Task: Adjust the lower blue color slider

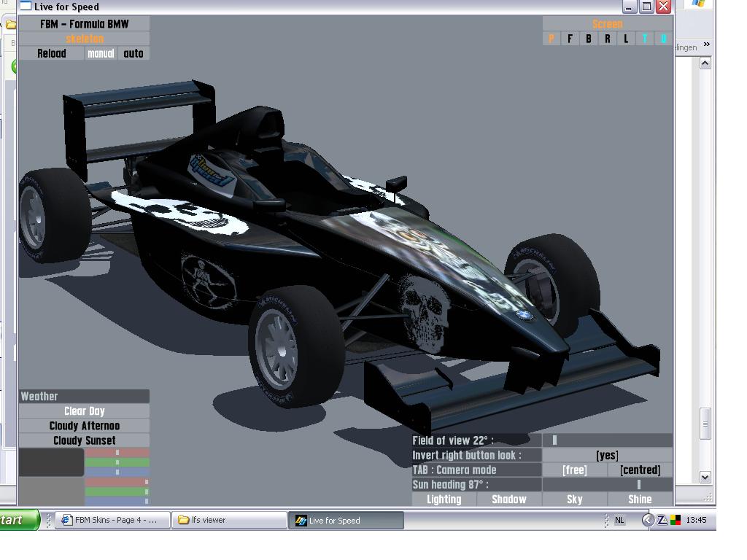Action: click(117, 501)
